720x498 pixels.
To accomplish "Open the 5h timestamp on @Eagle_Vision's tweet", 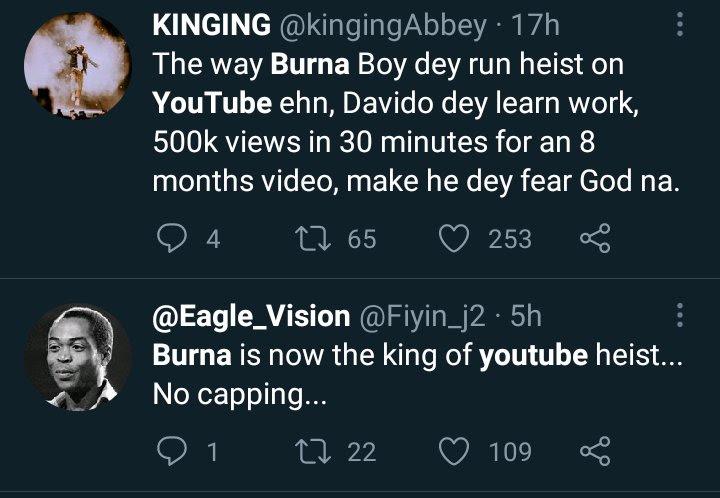I will [527, 318].
